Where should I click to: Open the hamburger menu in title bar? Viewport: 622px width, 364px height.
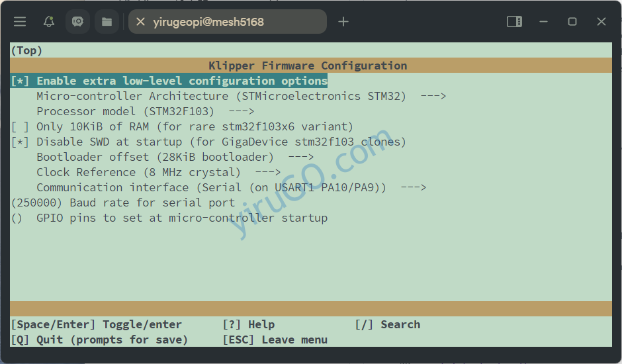20,22
